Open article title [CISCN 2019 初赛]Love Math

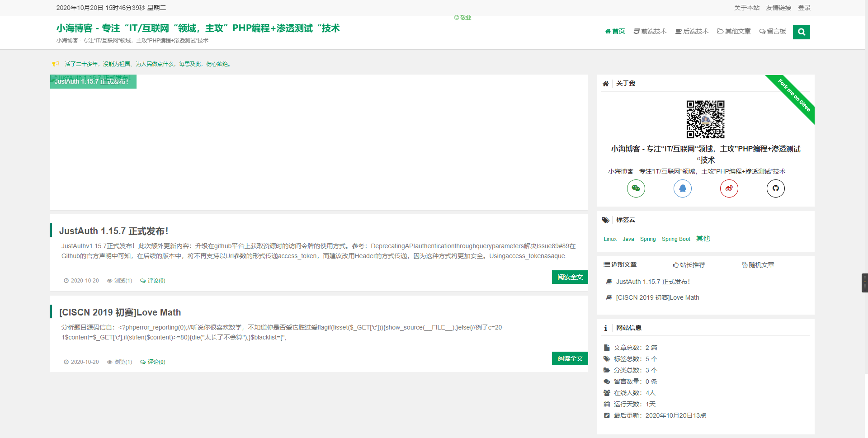pos(120,312)
